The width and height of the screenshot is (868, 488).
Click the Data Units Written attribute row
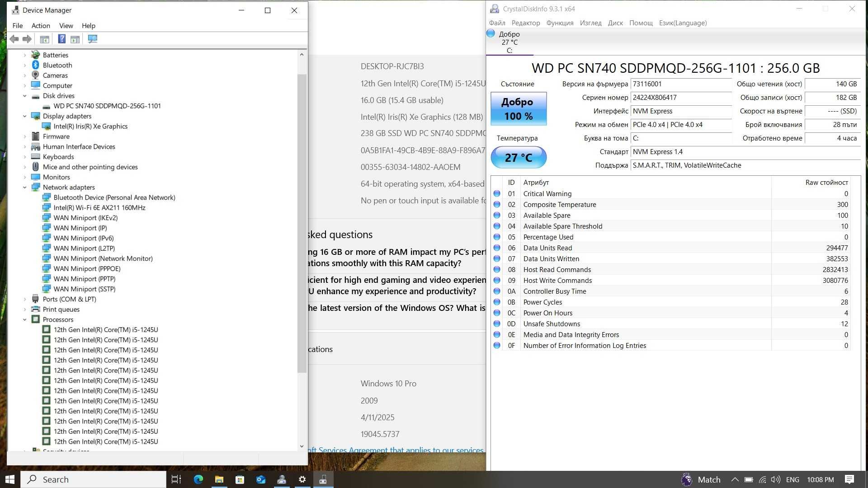click(x=671, y=258)
